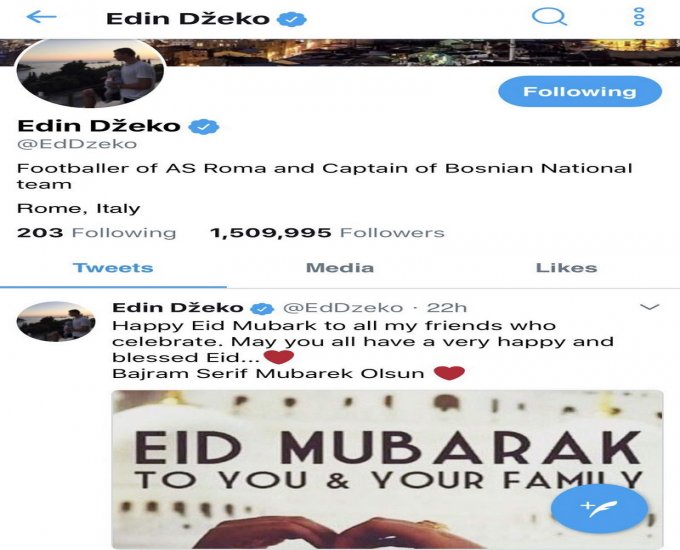Toggle the Following button to unfollow
This screenshot has width=680, height=550.
pos(580,92)
